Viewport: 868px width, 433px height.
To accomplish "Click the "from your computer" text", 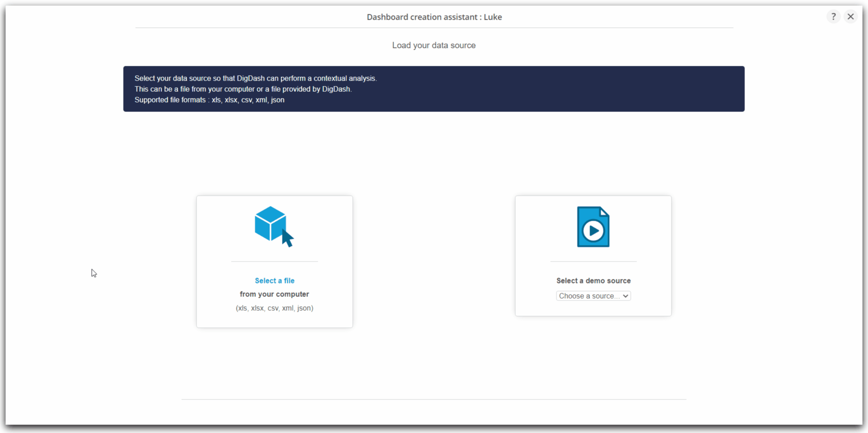I will point(274,294).
